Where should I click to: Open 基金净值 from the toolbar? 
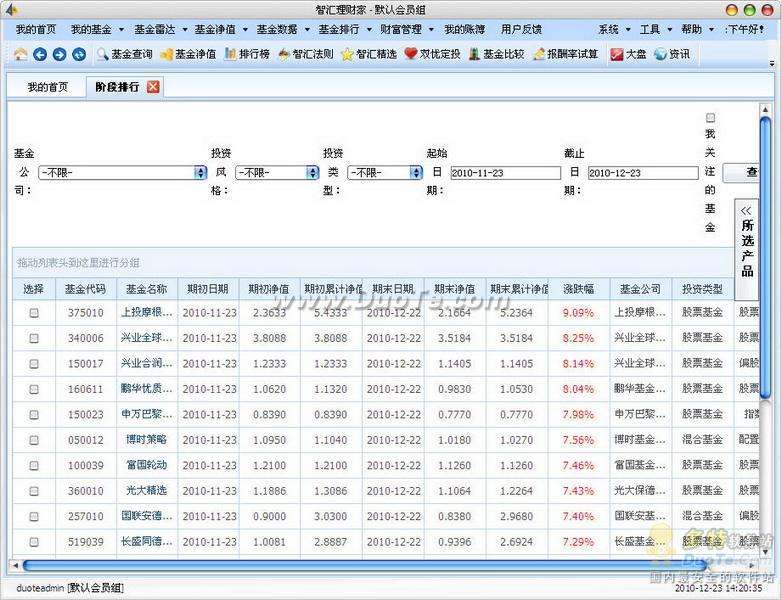[188, 54]
